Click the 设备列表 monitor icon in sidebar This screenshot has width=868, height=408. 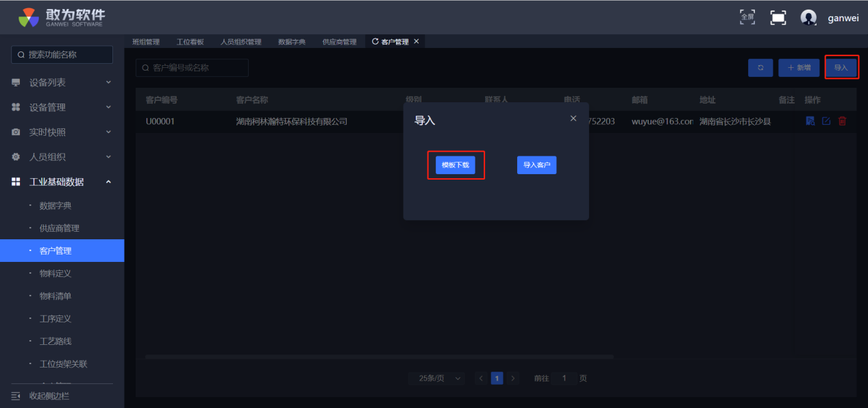pyautogui.click(x=16, y=82)
